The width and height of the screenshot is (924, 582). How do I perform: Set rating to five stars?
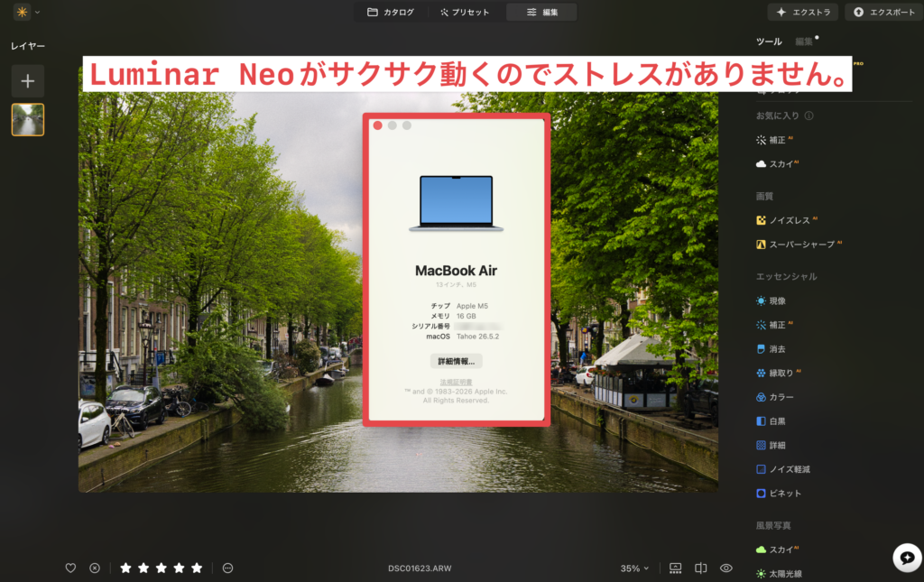point(197,568)
